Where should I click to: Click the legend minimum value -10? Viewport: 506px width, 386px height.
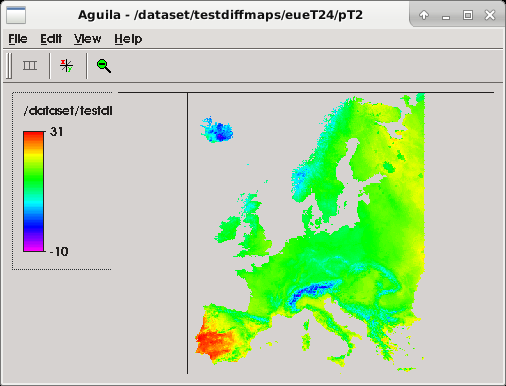pos(59,252)
